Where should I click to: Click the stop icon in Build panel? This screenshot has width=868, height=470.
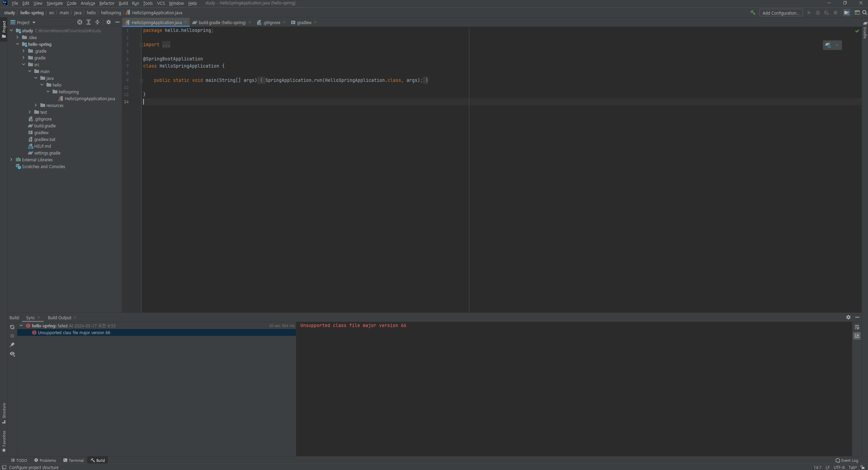click(x=12, y=336)
